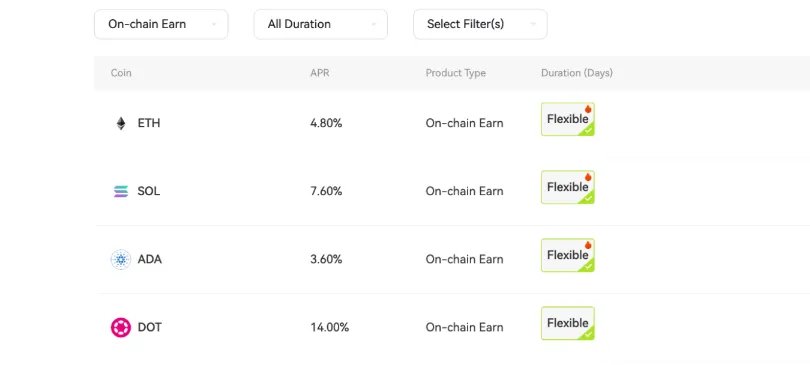
Task: Open the Select Filter(s) dropdown
Action: click(x=480, y=24)
